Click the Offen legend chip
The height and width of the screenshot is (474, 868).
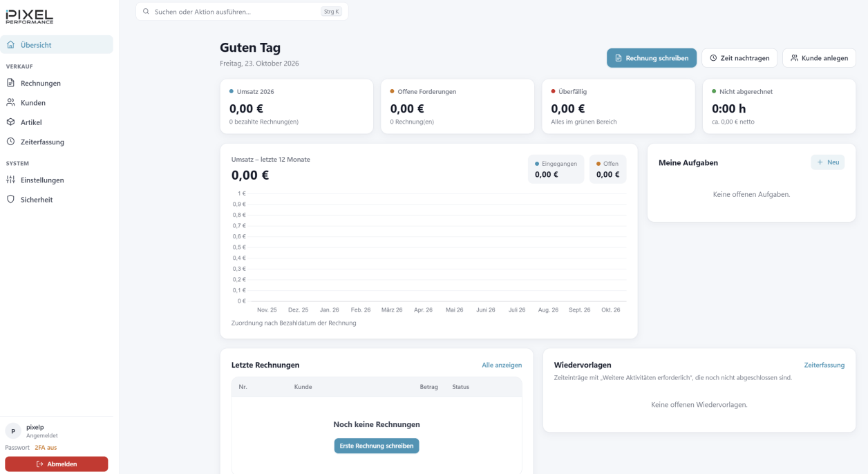pos(608,169)
